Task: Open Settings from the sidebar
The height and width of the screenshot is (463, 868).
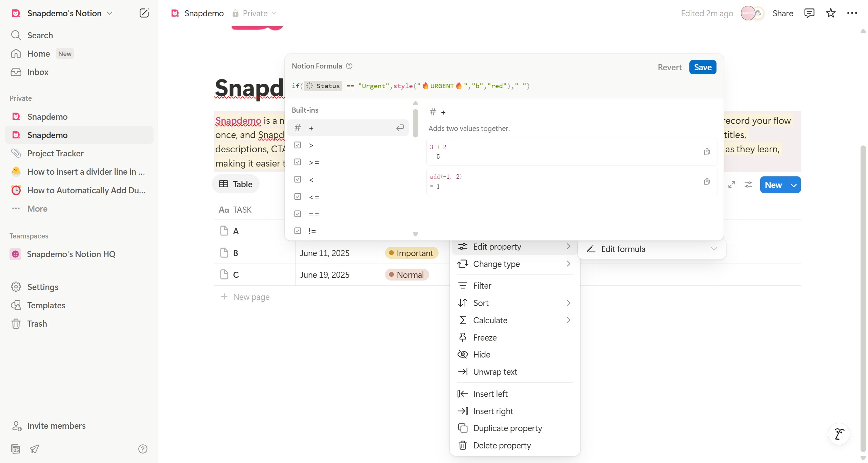Action: (79, 287)
